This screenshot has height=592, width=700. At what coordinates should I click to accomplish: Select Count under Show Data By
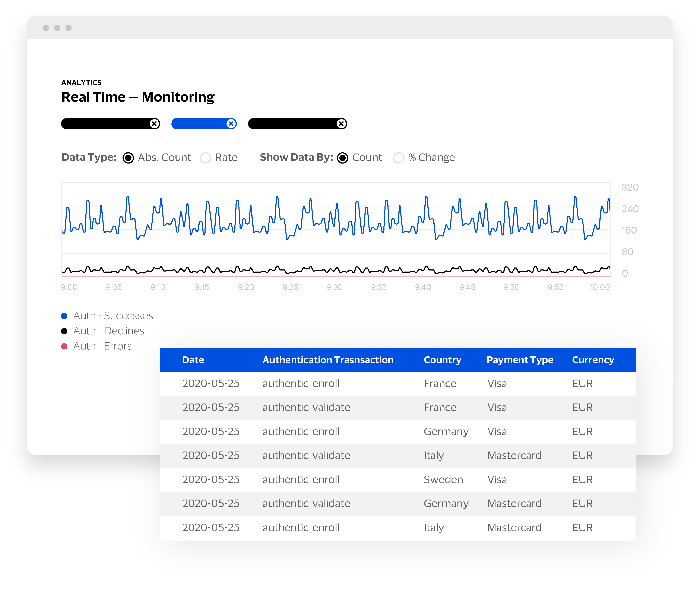click(x=342, y=158)
